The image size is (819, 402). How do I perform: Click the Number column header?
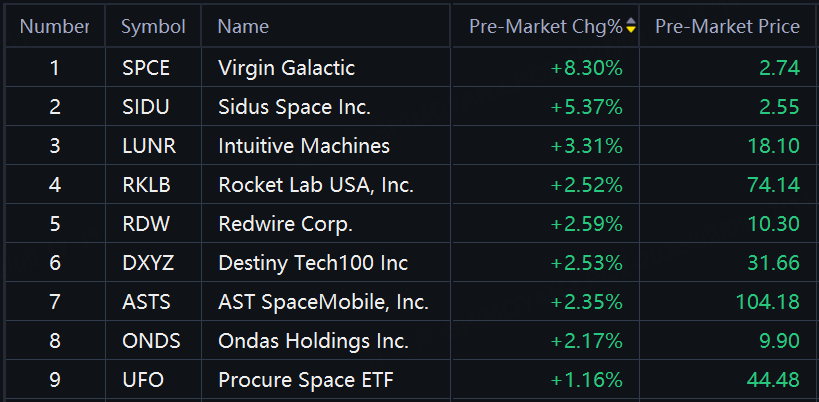54,26
